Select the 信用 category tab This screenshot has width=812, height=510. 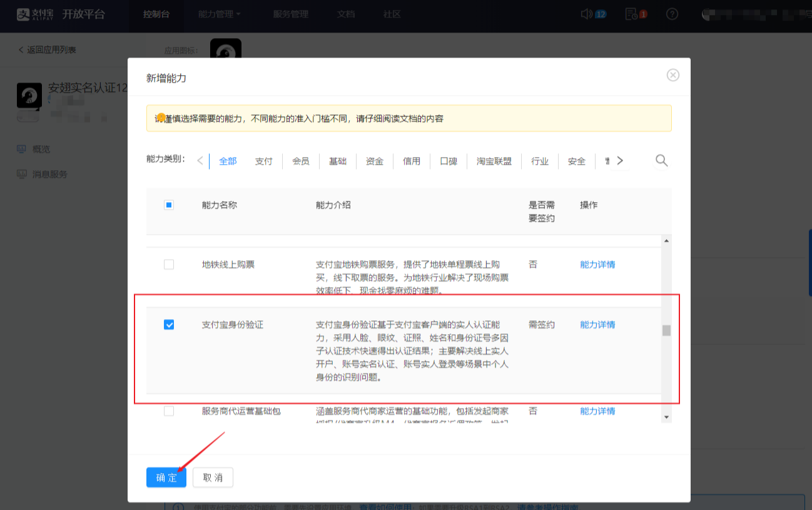(x=412, y=161)
